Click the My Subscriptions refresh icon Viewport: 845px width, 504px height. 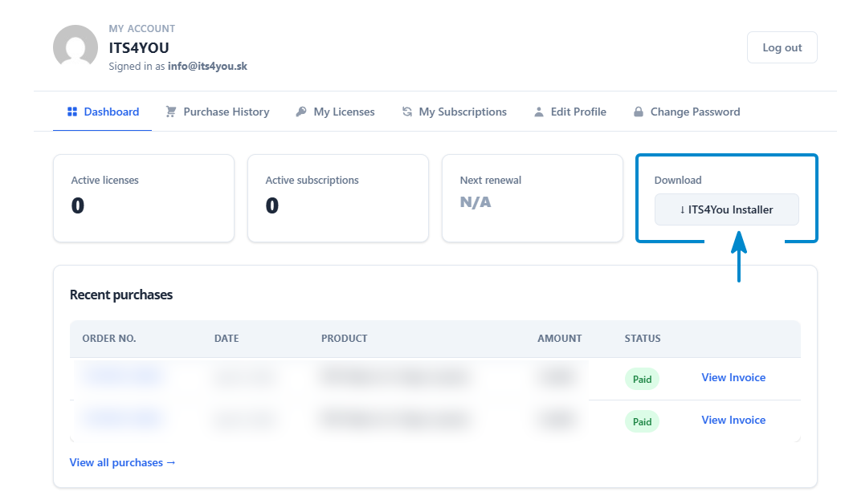click(x=407, y=112)
